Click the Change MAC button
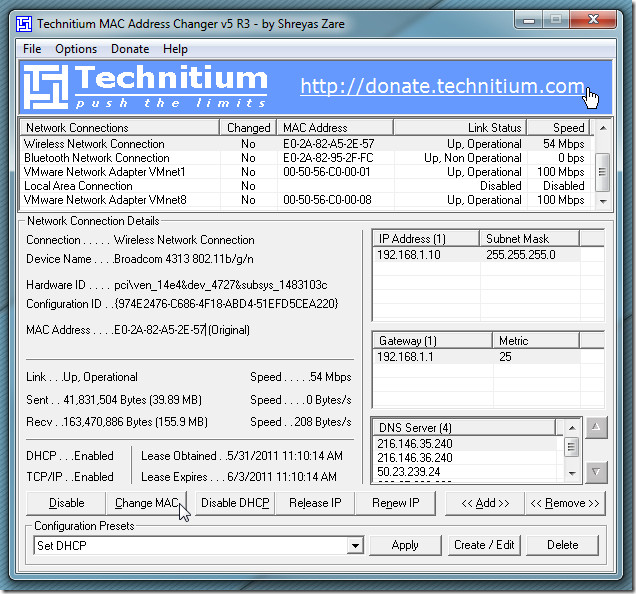Screen dimensions: 636x594 point(146,503)
